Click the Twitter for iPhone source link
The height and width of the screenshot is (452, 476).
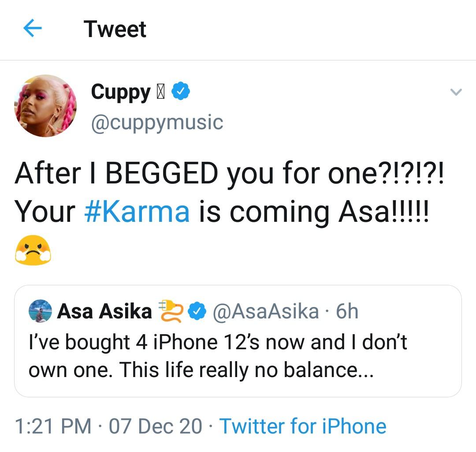coord(303,426)
